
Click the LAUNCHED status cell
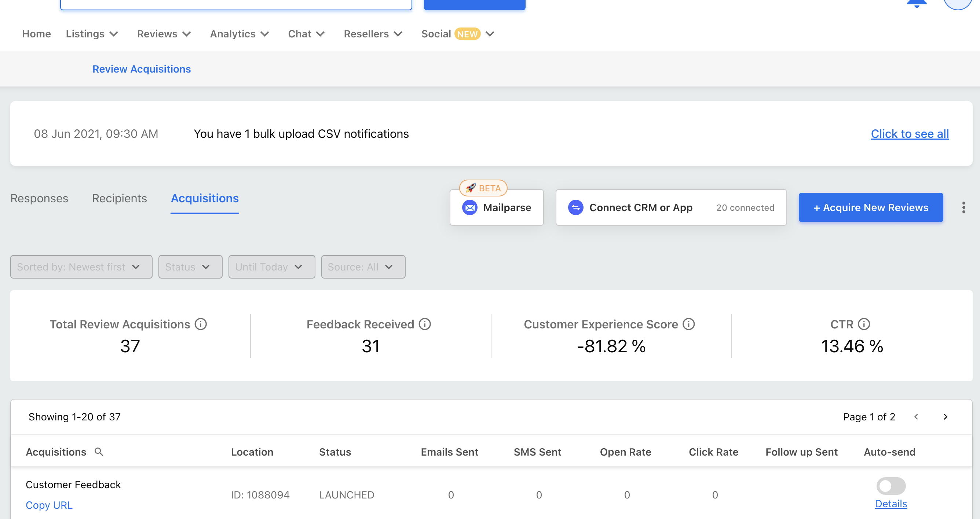coord(347,495)
